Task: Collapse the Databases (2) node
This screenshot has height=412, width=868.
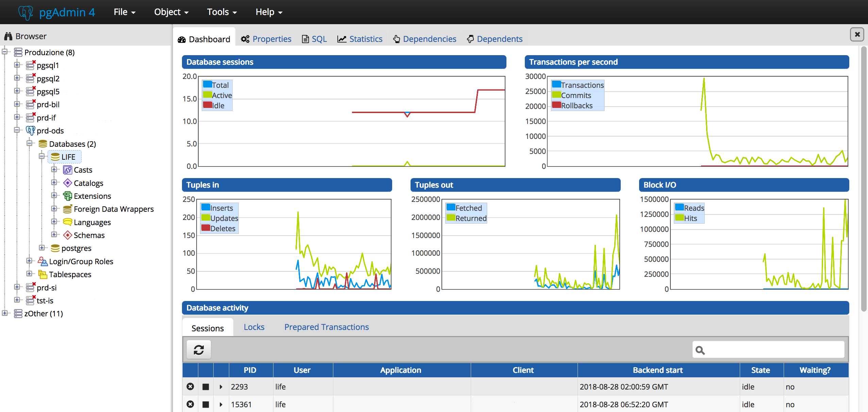Action: pos(29,143)
